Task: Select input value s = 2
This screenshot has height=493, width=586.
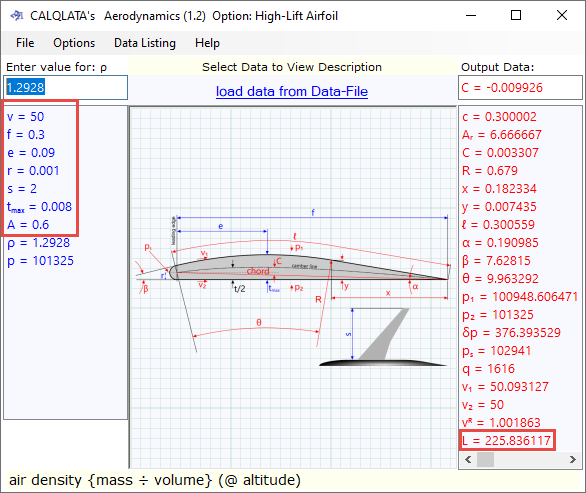Action: (22, 188)
